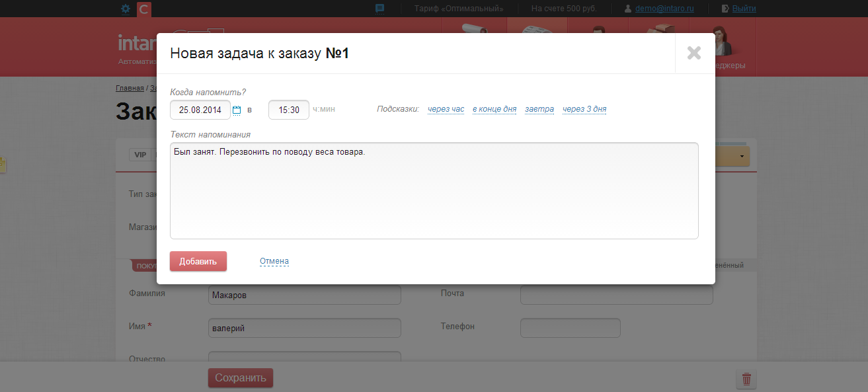Click the settings gear icon

pyautogui.click(x=126, y=9)
